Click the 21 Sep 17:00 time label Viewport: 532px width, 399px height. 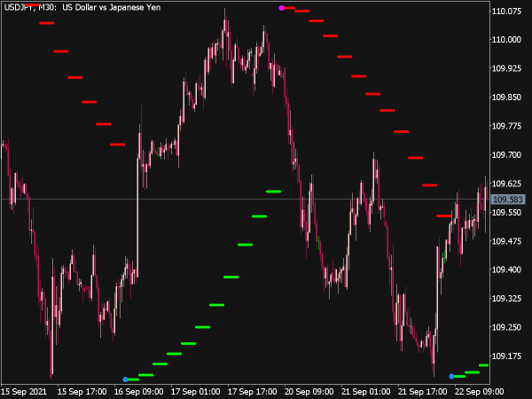422,392
